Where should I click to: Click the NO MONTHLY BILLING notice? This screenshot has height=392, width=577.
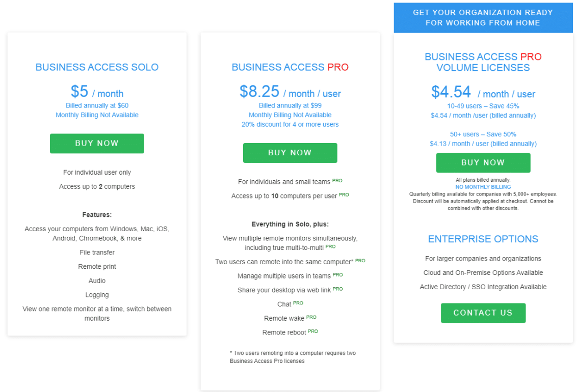click(483, 187)
